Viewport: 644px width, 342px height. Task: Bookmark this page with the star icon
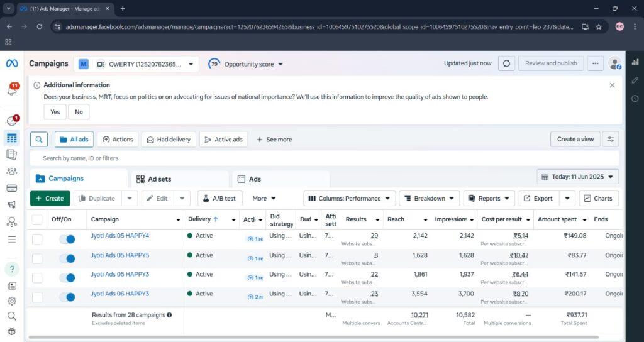(x=599, y=26)
